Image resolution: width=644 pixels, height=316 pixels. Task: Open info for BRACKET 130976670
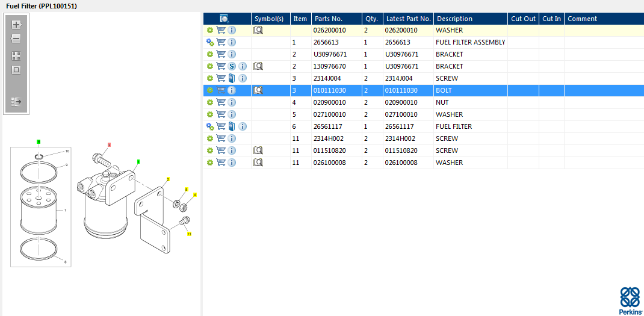pyautogui.click(x=243, y=66)
